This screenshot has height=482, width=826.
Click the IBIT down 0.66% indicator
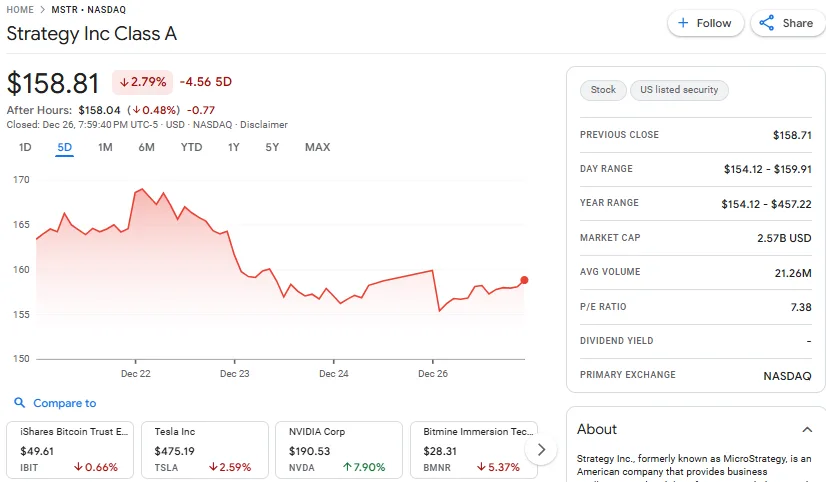95,467
